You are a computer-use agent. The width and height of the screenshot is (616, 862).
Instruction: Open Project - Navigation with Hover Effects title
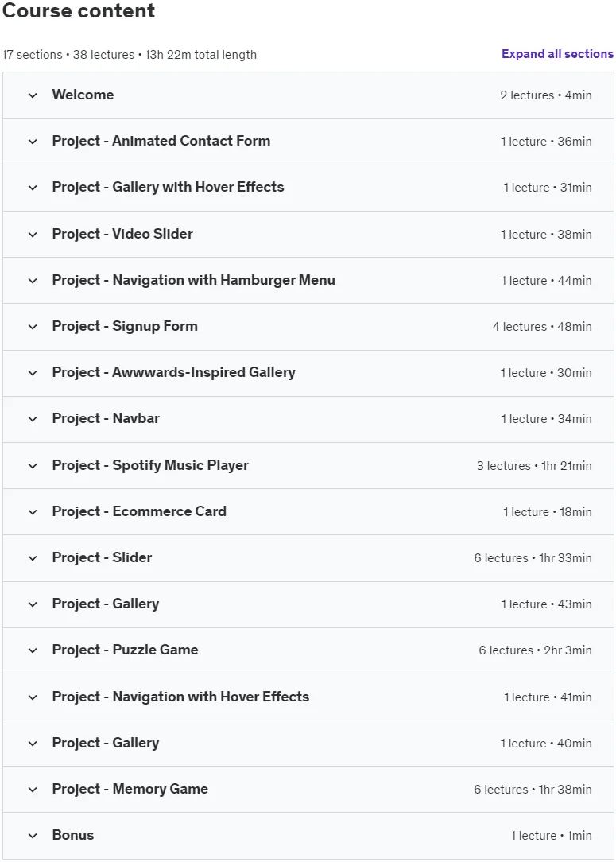coord(180,697)
